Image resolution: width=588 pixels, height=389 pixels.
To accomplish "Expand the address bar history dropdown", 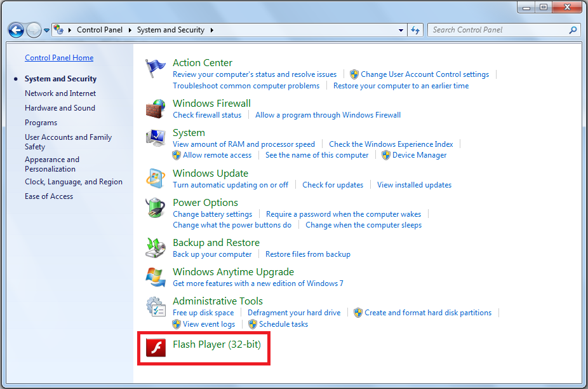I will [x=401, y=30].
